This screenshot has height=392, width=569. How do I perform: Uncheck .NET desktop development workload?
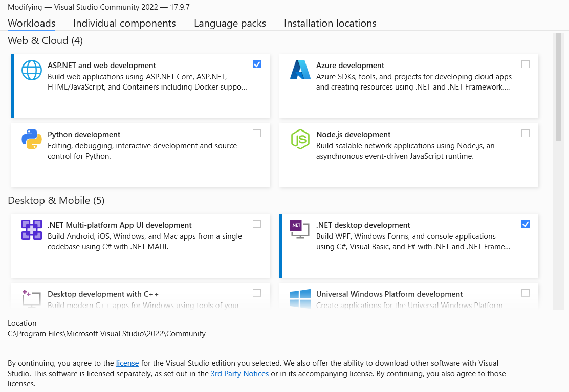[x=526, y=224]
